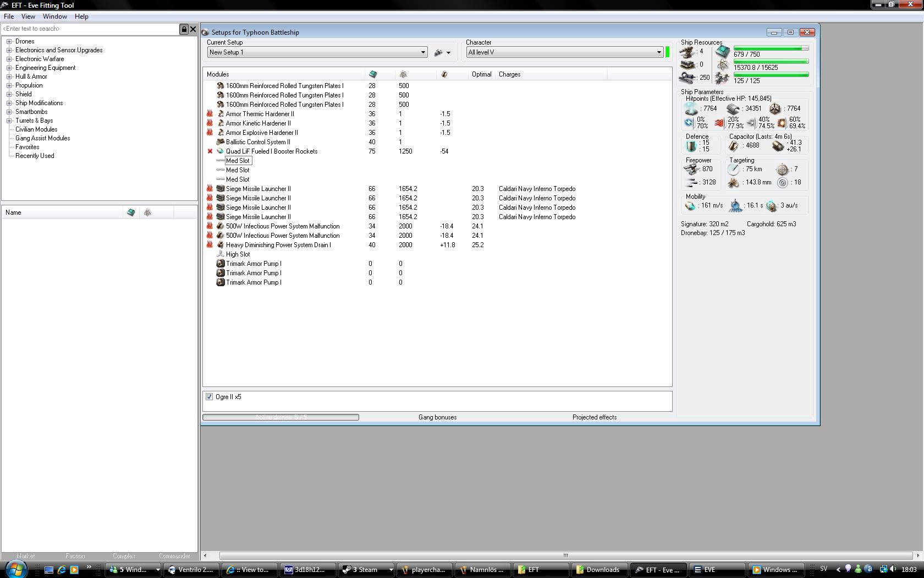Viewport: 924px width, 578px height.
Task: Click the missile volley damage icon
Action: 691,182
